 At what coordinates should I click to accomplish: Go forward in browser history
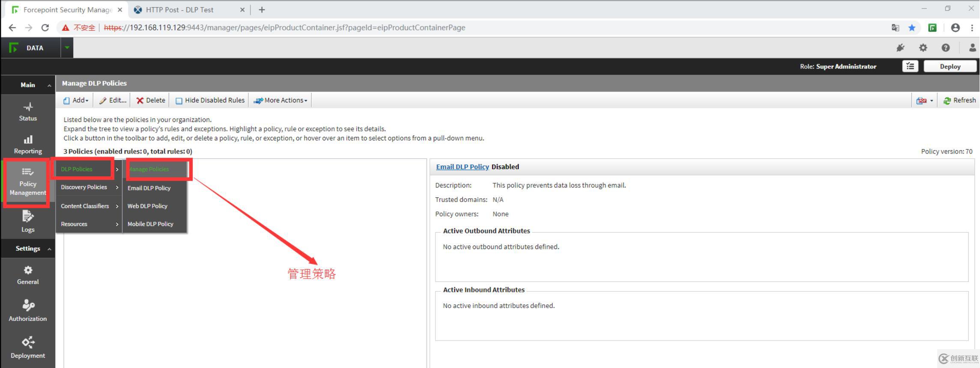[29, 28]
